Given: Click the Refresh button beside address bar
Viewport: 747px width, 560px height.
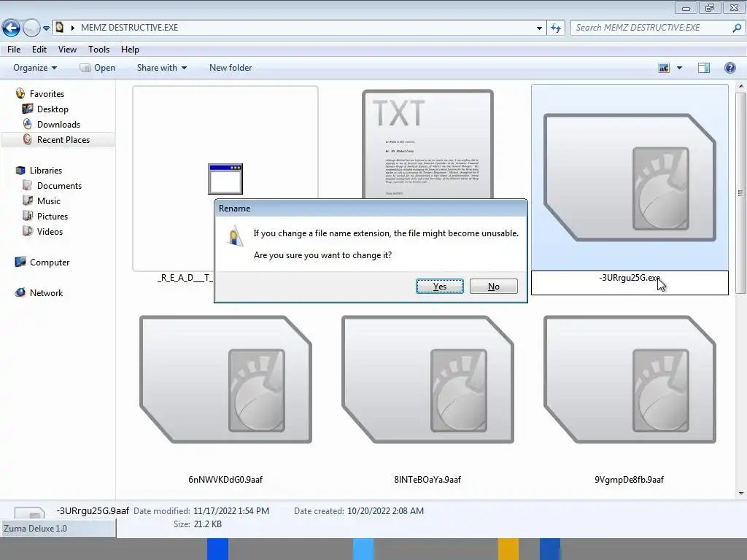Looking at the screenshot, I should tap(556, 28).
